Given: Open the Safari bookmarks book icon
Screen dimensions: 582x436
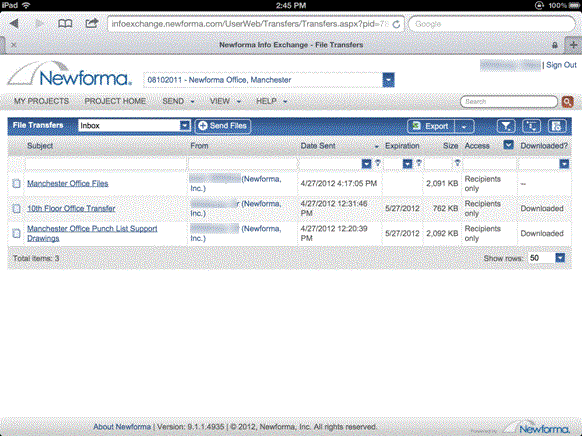Looking at the screenshot, I should click(x=65, y=24).
